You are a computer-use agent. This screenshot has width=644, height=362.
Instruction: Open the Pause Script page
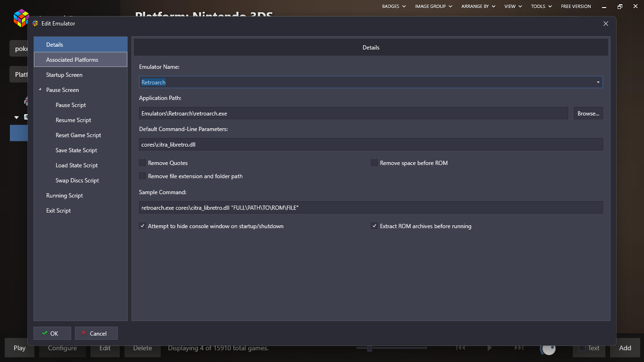point(81,105)
